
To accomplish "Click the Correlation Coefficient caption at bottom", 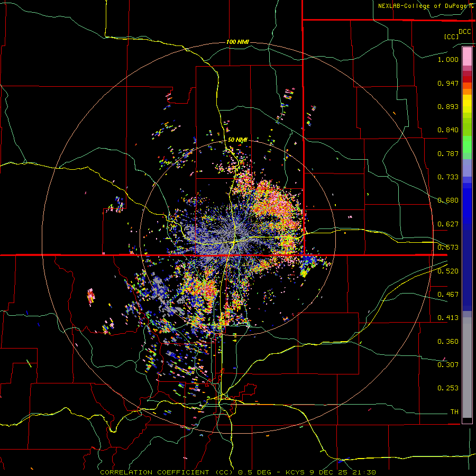I will pyautogui.click(x=167, y=472).
